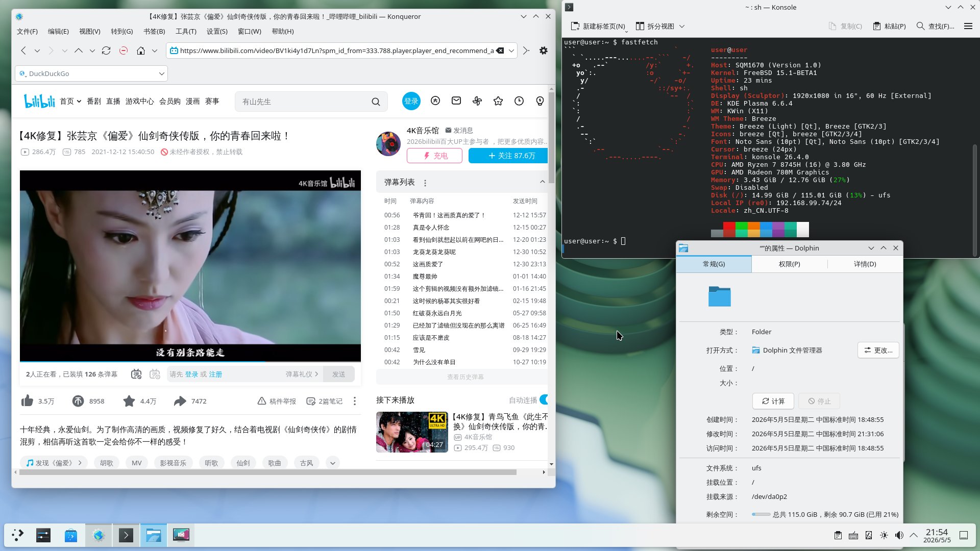980x551 pixels.
Task: Open the 帮助(H) menu
Action: [x=283, y=31]
